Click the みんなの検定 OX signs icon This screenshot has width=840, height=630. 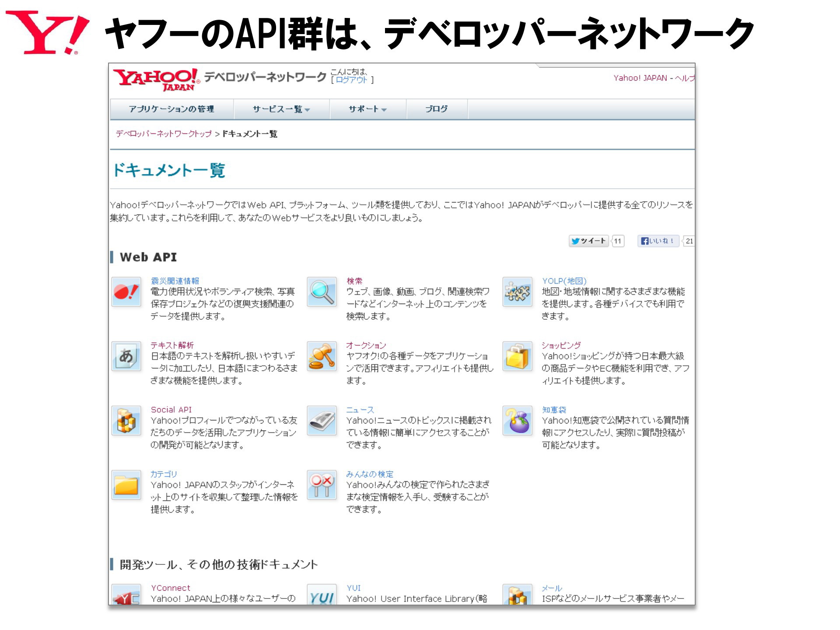click(x=322, y=485)
